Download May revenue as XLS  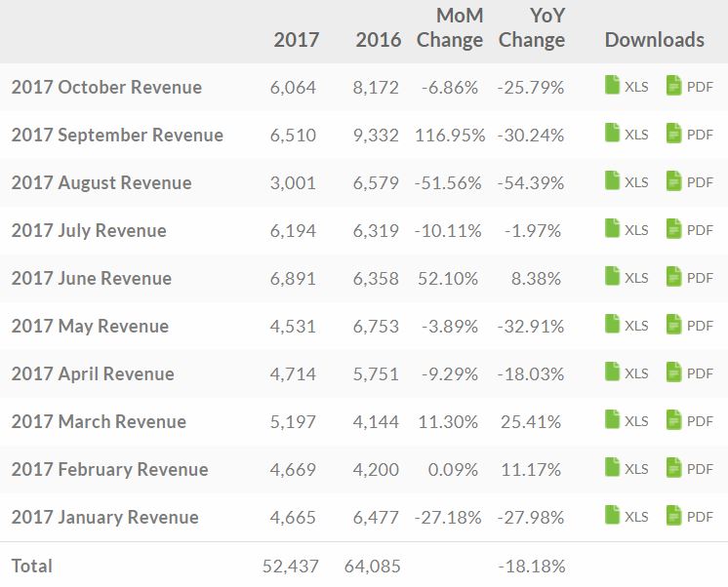pyautogui.click(x=627, y=325)
